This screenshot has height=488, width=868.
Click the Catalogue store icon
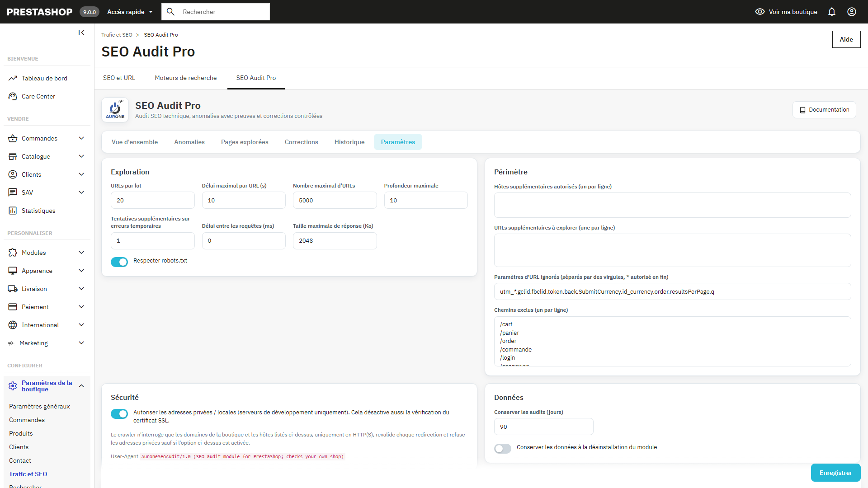[x=13, y=156]
